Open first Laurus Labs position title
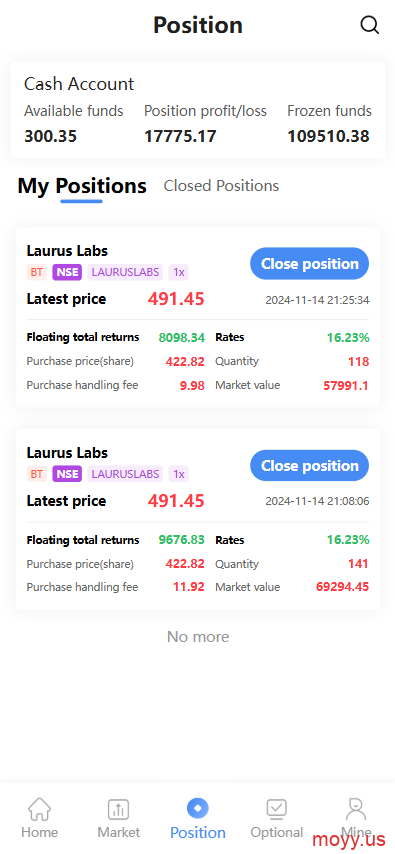The width and height of the screenshot is (395, 854). 67,251
